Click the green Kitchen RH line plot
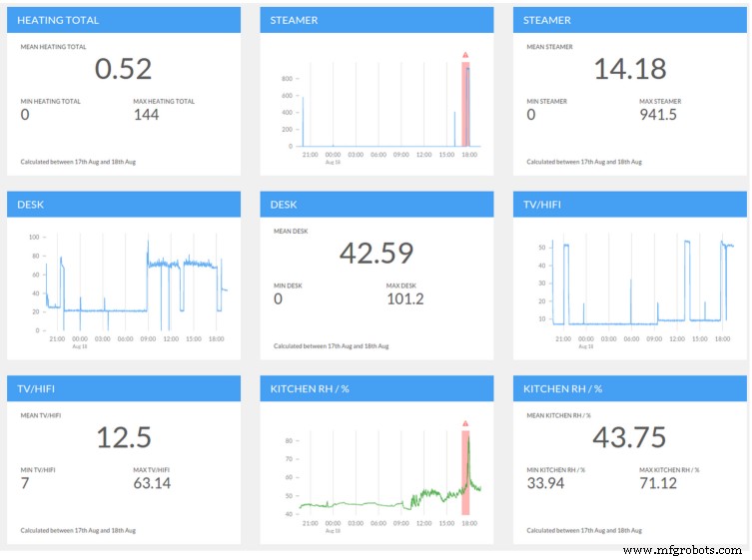752x560 pixels. click(x=389, y=472)
